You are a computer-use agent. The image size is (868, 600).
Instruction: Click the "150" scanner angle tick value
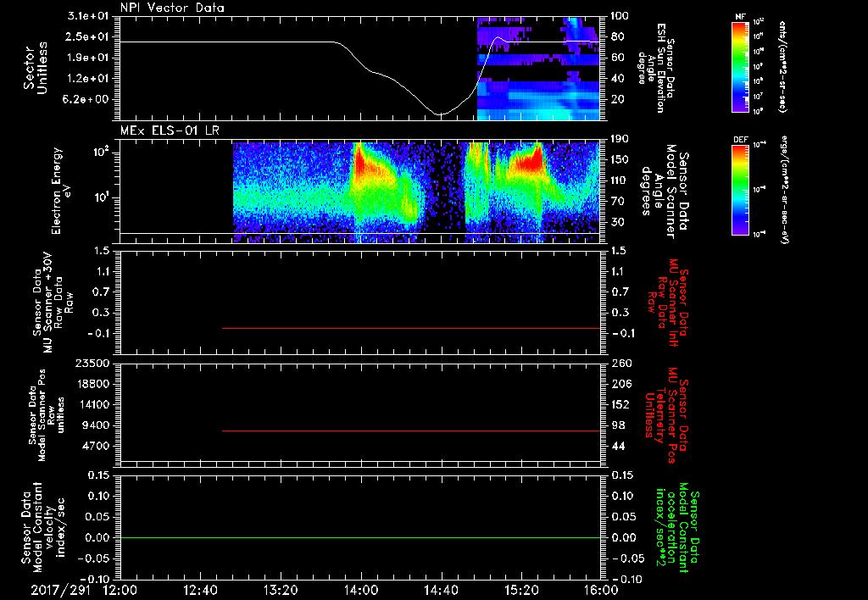point(621,160)
